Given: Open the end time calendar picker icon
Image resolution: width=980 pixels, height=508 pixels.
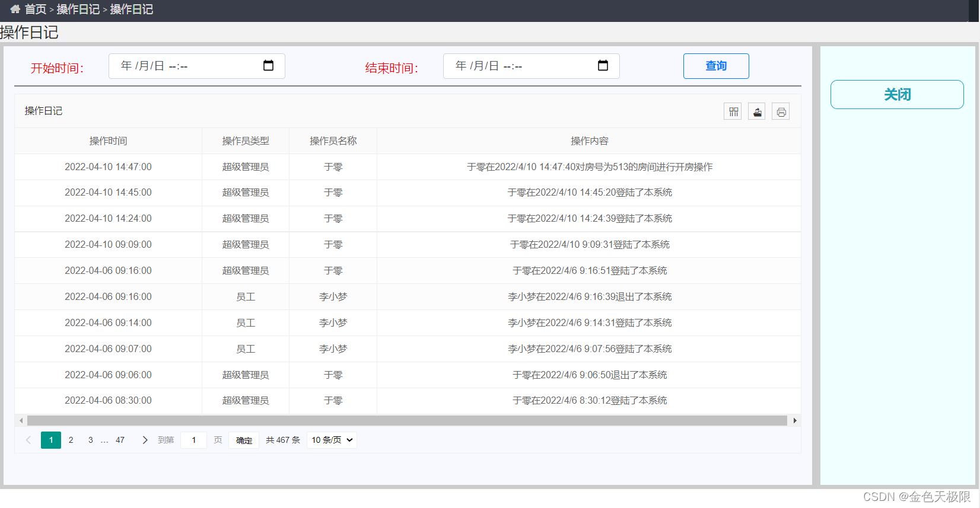Looking at the screenshot, I should pyautogui.click(x=603, y=65).
